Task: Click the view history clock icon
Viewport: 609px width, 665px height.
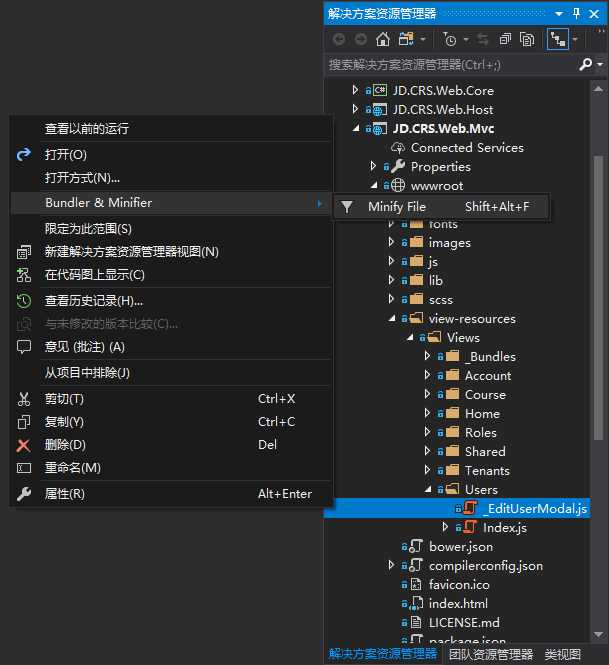Action: (x=24, y=301)
